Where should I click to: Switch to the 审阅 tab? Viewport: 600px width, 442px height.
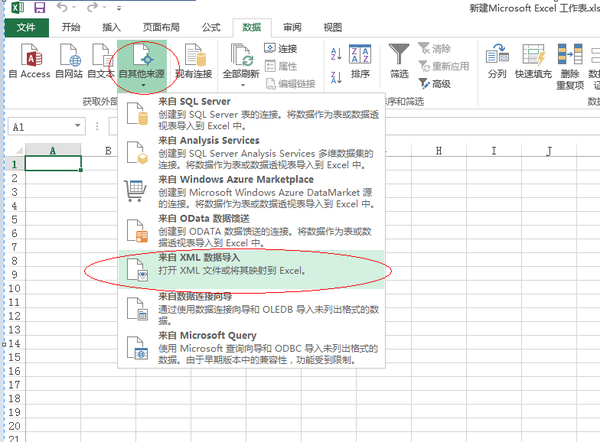tap(292, 28)
